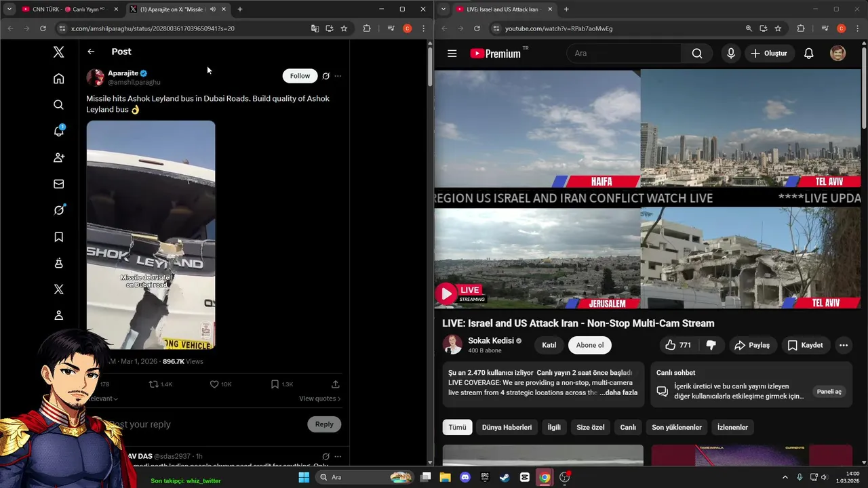
Task: Like the live stream video
Action: click(677, 345)
